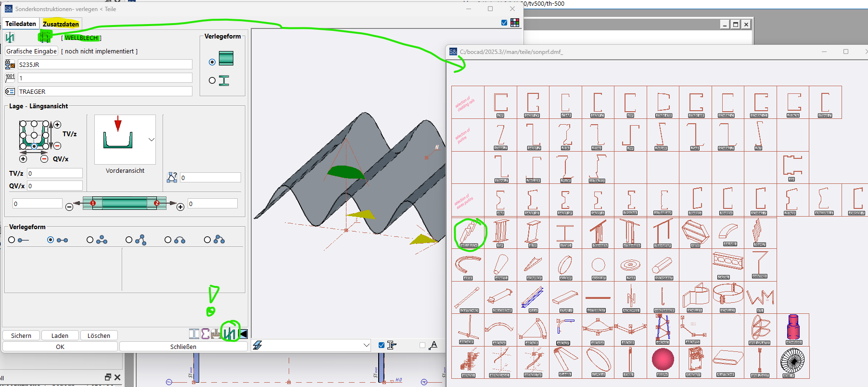Click the Laden button
Viewport: 868px width, 387px height.
(x=60, y=335)
